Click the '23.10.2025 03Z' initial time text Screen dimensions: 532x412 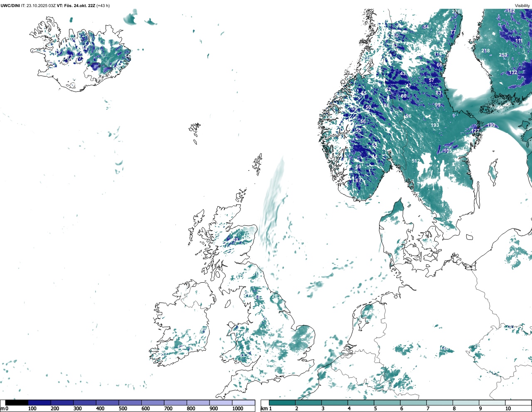(x=41, y=5)
